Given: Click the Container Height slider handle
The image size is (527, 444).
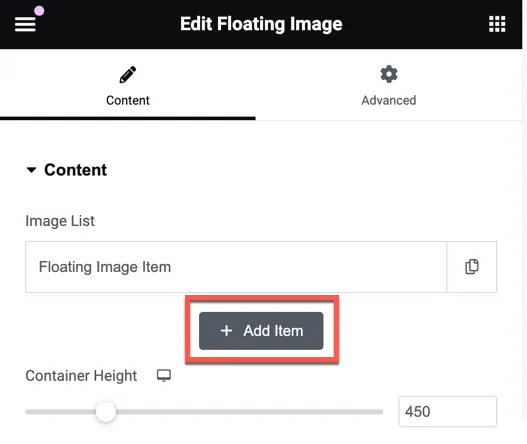Looking at the screenshot, I should 106,411.
